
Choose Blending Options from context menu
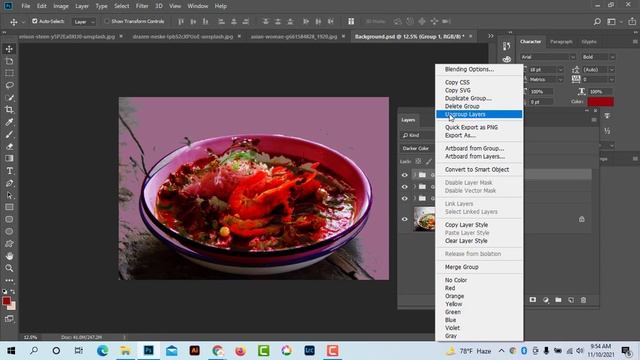pos(469,69)
